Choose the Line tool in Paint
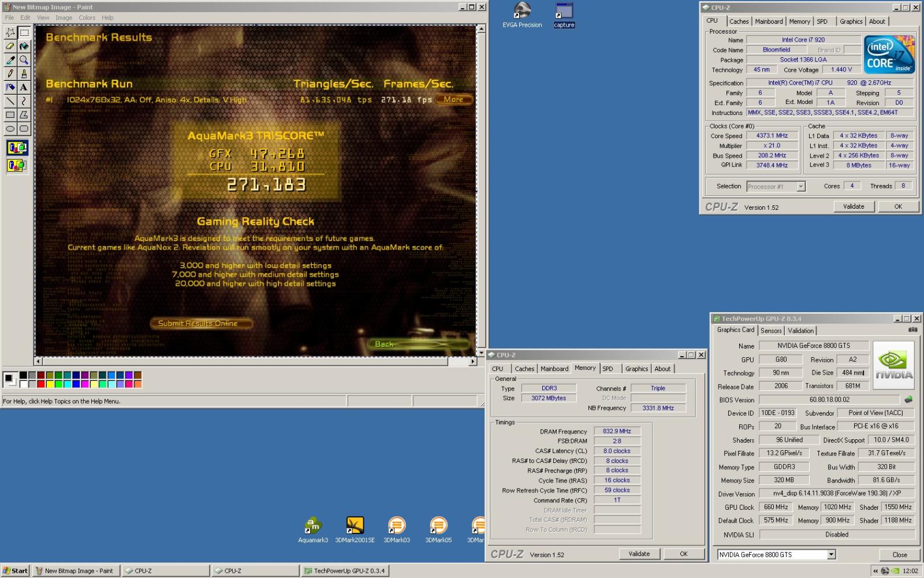This screenshot has height=578, width=924. [10, 101]
